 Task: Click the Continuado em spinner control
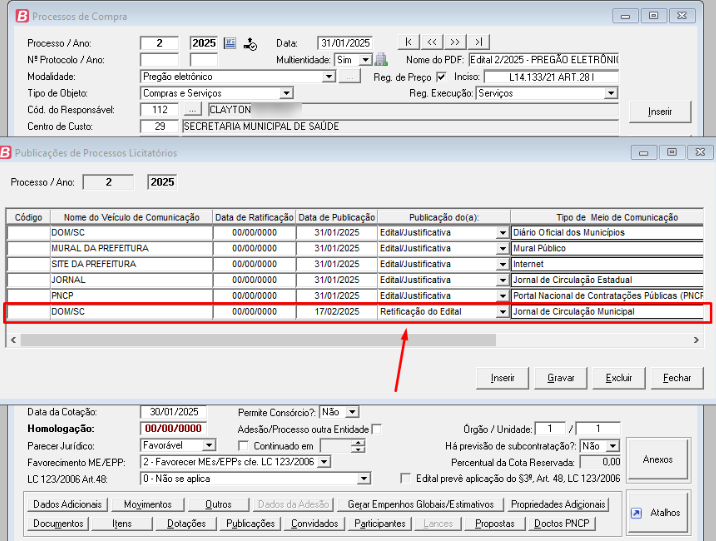[358, 446]
